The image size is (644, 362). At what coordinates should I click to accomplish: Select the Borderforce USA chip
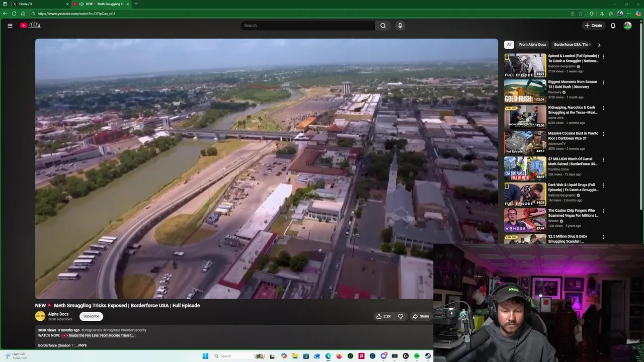pyautogui.click(x=573, y=44)
